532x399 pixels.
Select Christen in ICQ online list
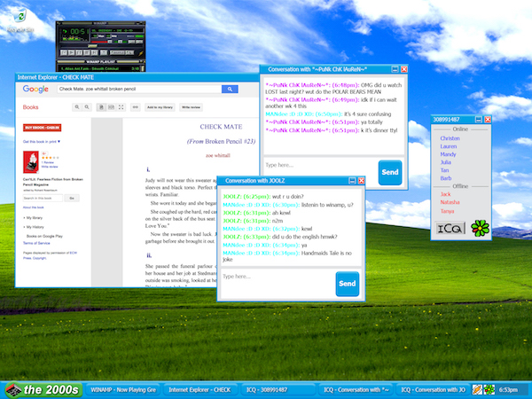coord(450,138)
